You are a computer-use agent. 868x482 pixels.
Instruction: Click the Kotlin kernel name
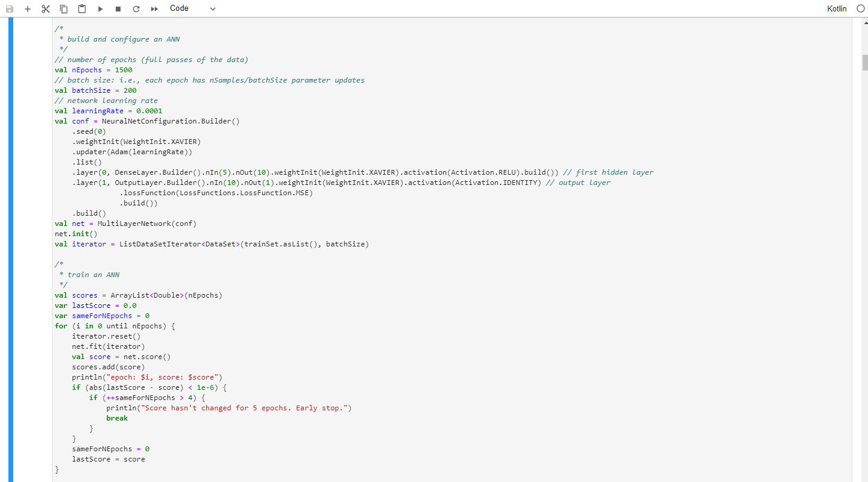coord(837,8)
